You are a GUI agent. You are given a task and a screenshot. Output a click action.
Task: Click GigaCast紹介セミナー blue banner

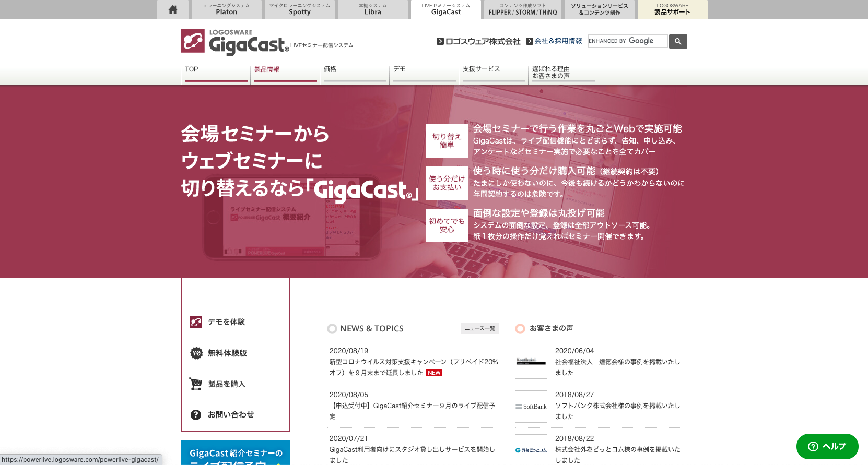(x=236, y=452)
